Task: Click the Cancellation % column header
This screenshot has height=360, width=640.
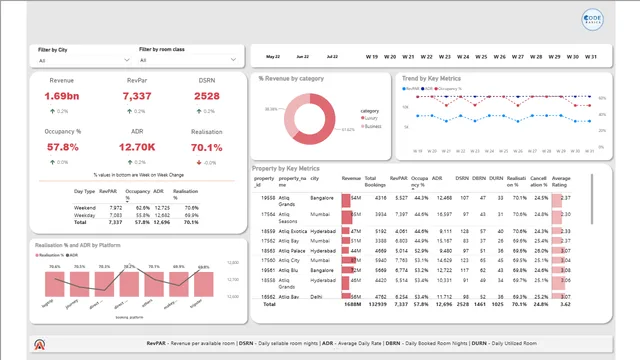Action: [539, 182]
